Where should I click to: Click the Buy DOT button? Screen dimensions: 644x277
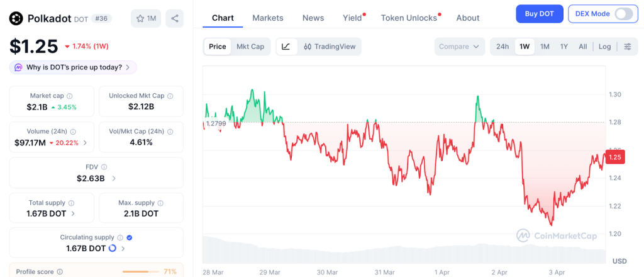[540, 14]
